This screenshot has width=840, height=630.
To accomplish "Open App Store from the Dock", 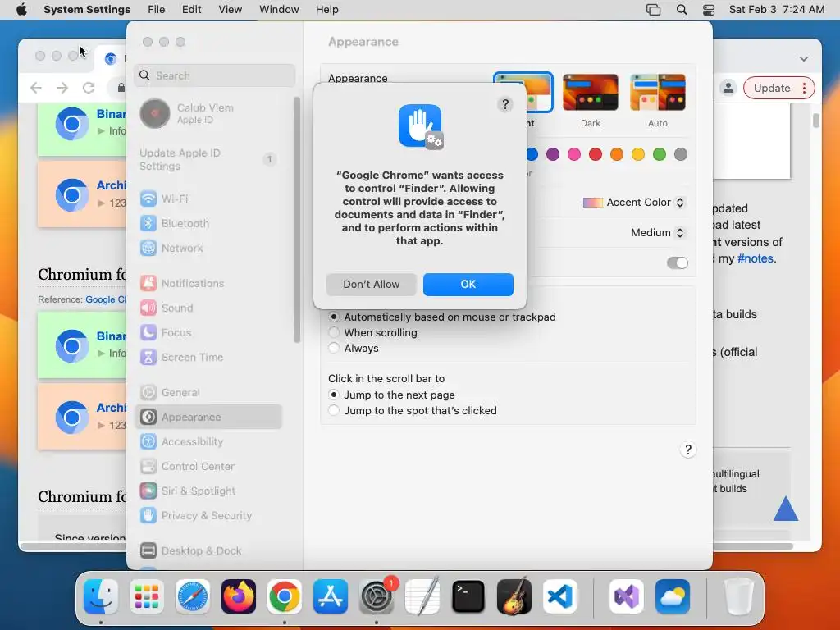I will (x=330, y=596).
